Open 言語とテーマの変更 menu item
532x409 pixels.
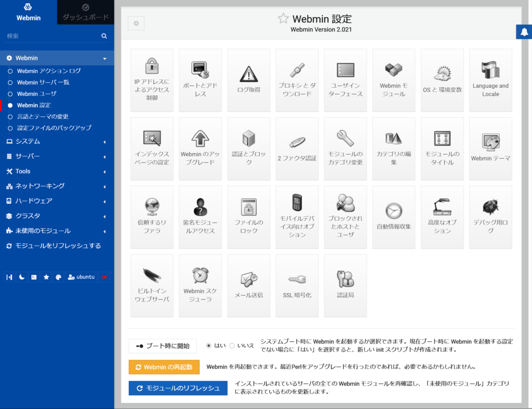click(43, 117)
